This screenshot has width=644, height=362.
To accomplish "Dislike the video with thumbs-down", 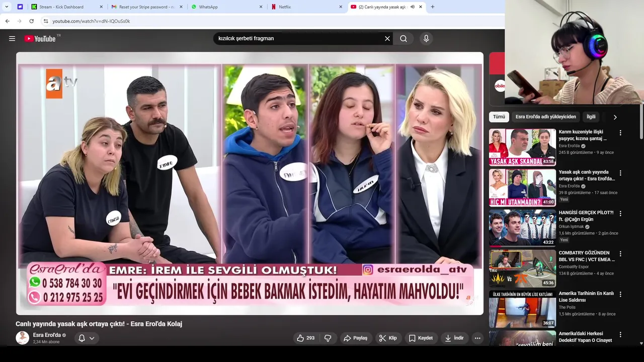I will click(x=328, y=338).
